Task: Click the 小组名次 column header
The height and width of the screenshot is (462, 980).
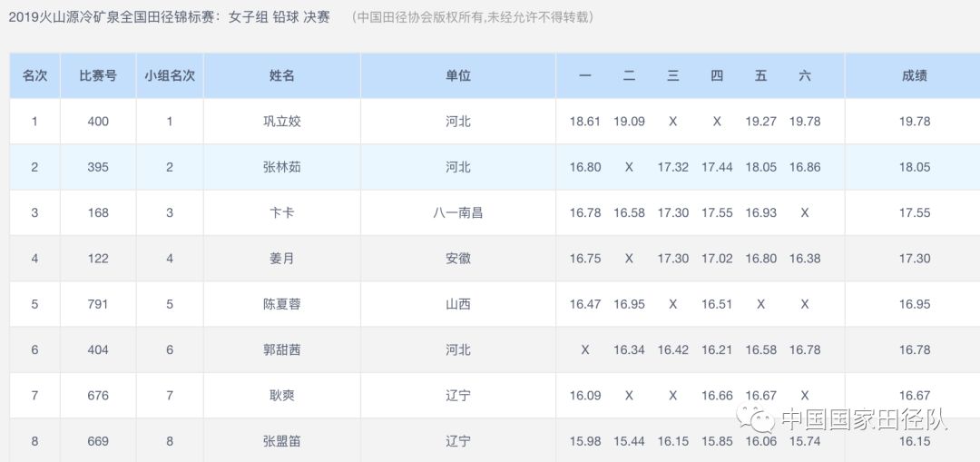Action: (x=170, y=76)
